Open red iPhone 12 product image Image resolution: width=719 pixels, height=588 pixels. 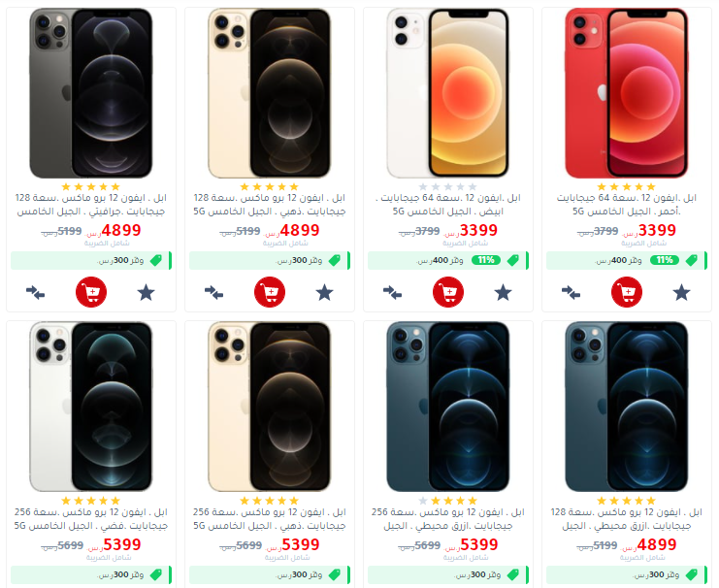coord(627,93)
